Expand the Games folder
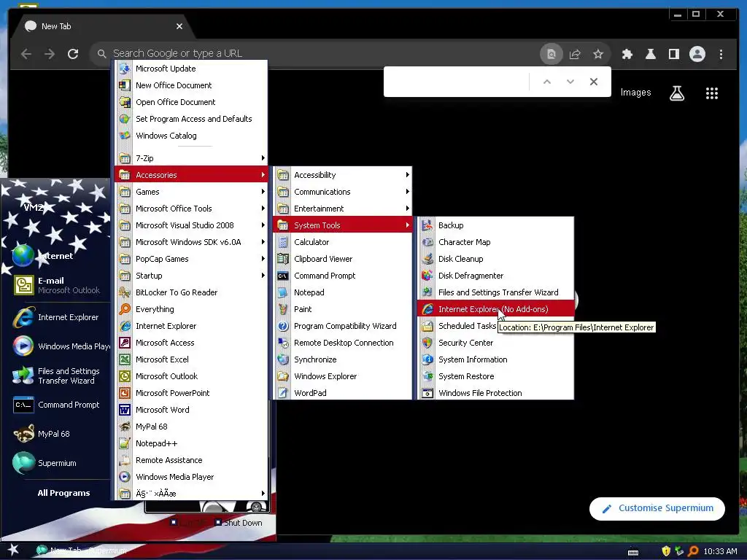747x560 pixels. (x=191, y=192)
